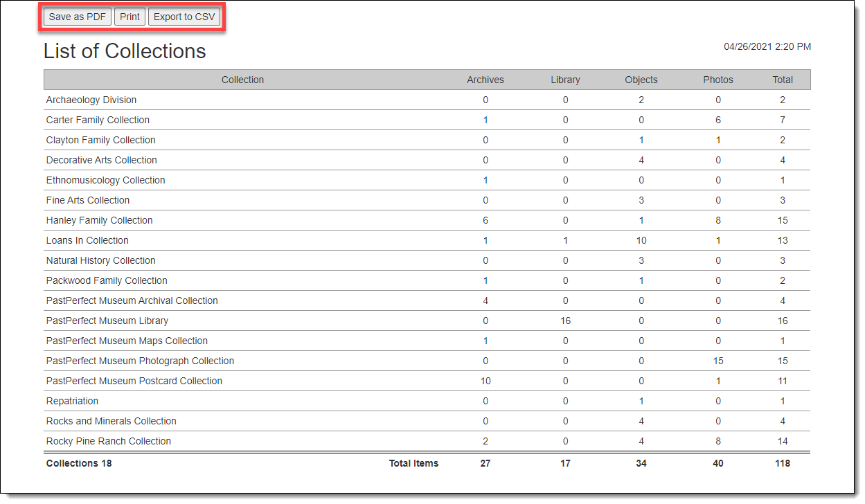Click the Archives column header

(485, 80)
